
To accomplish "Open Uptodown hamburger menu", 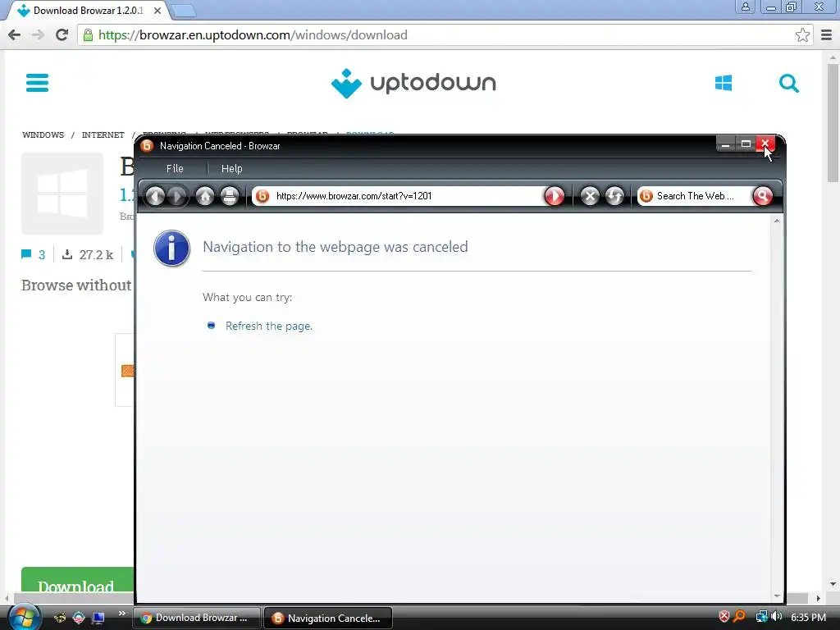I will 37,83.
